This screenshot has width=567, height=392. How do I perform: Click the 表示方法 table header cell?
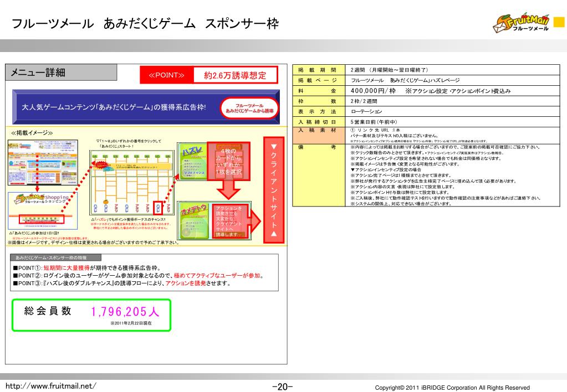coord(319,112)
